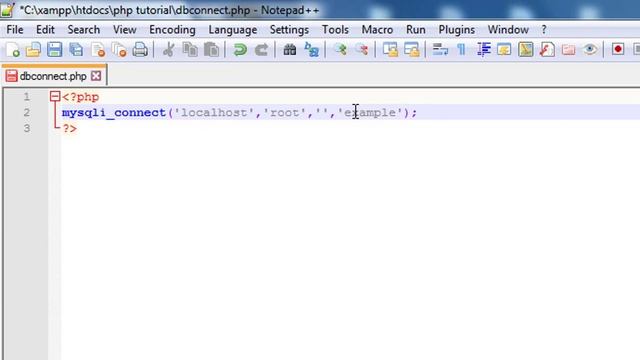640x360 pixels.
Task: Click the <?php opening tag text
Action: tap(80, 97)
